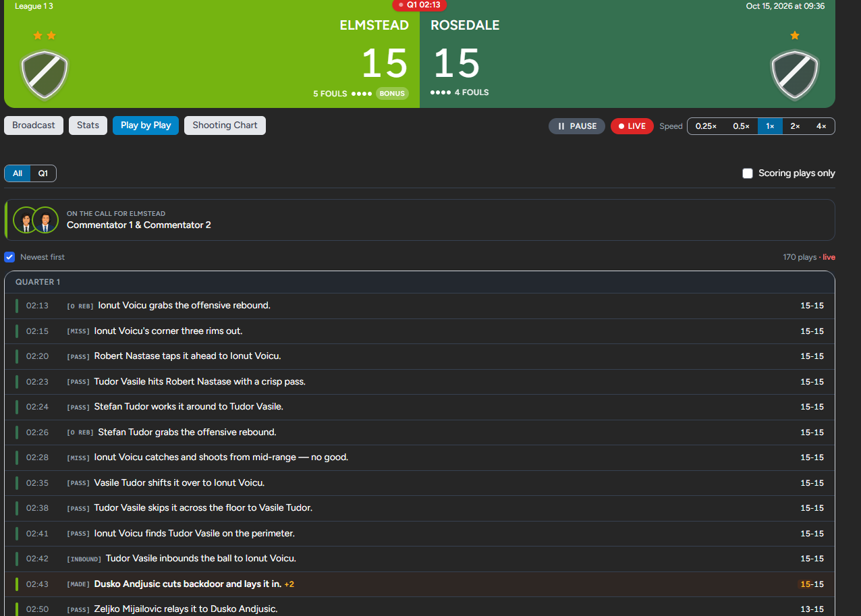
Task: Click Elmstead's two gold stars
Action: pyautogui.click(x=45, y=35)
